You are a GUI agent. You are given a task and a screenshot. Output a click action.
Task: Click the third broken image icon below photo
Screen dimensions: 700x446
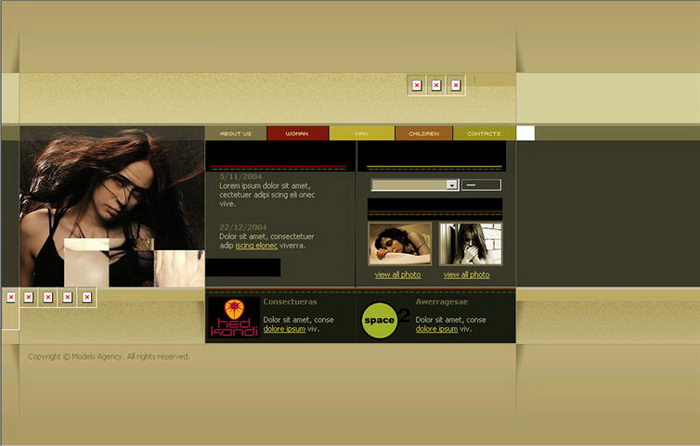point(48,297)
